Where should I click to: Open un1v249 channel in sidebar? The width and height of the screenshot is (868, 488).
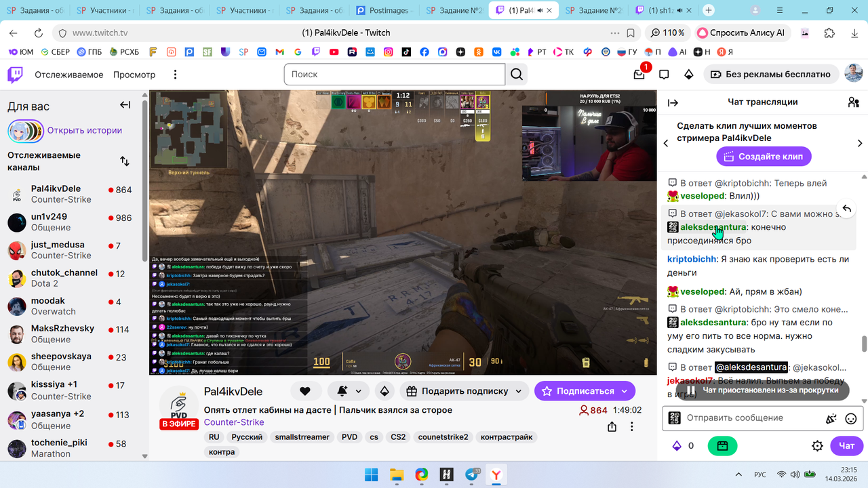pos(71,222)
